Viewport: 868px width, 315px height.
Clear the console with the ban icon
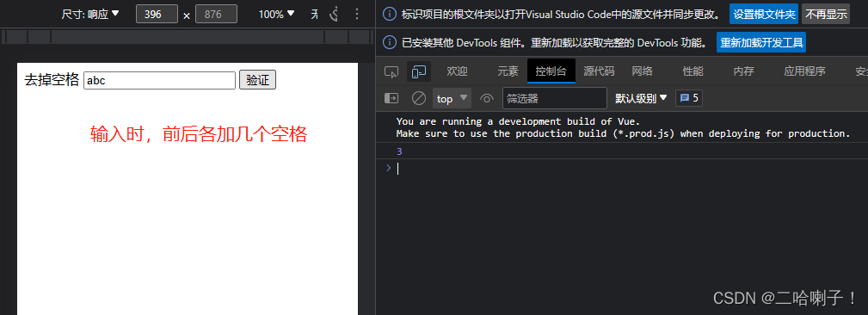[419, 98]
